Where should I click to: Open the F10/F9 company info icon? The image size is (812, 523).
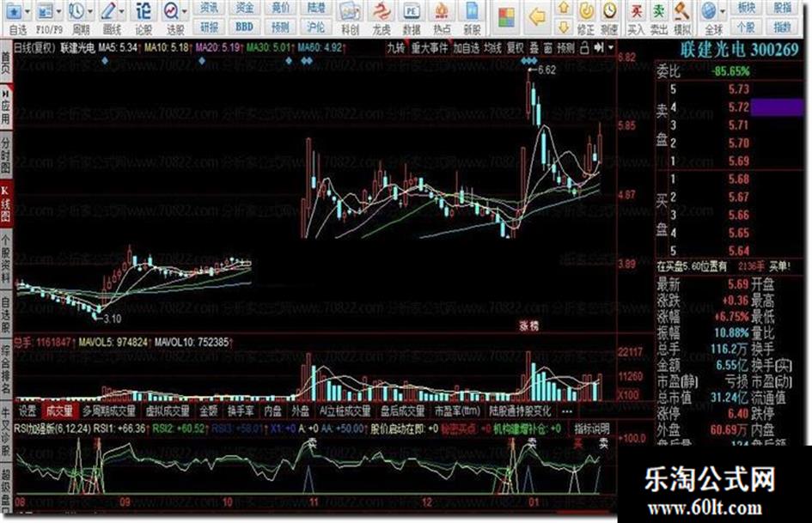click(x=46, y=11)
